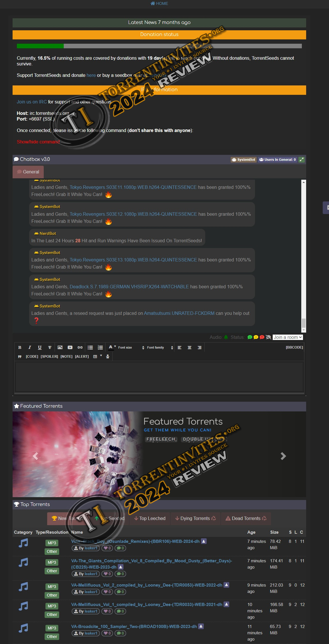The height and width of the screenshot is (644, 329).
Task: Download the Vinx Black Boy torrent
Action: (204, 541)
